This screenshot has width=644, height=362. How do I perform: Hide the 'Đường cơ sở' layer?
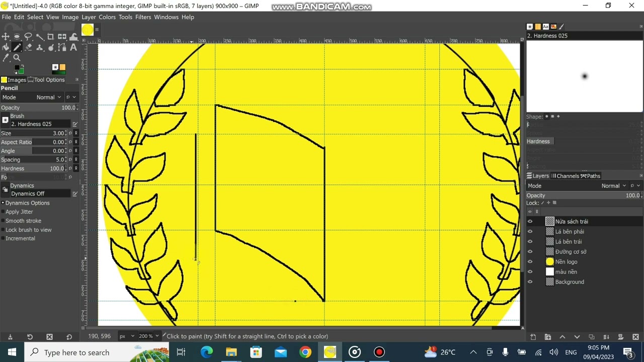pos(530,251)
